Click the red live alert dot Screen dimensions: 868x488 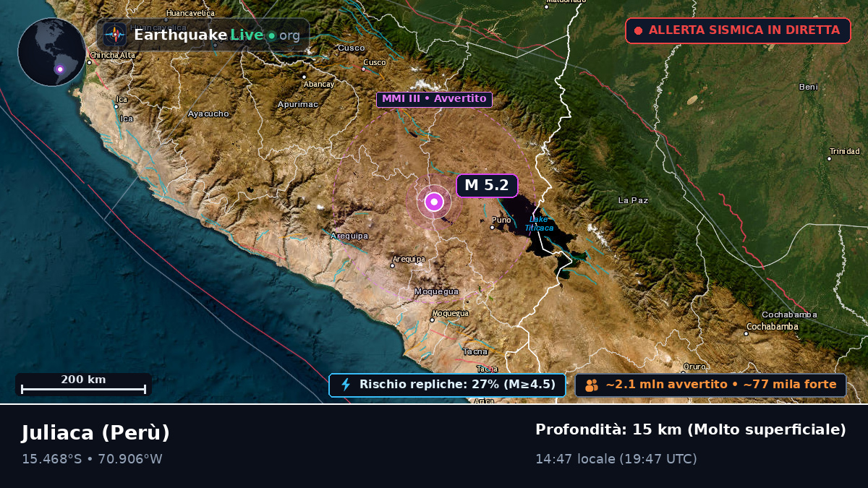coord(638,30)
